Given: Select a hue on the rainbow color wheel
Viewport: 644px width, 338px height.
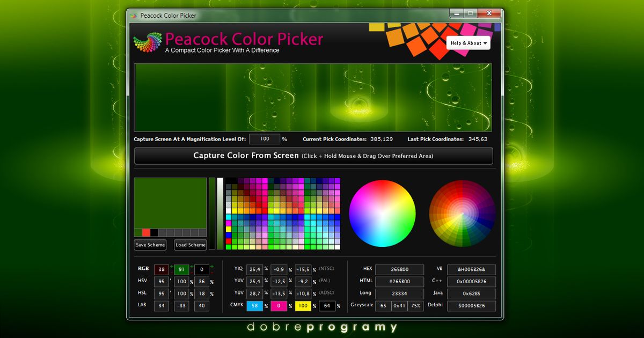Looking at the screenshot, I should coord(382,213).
